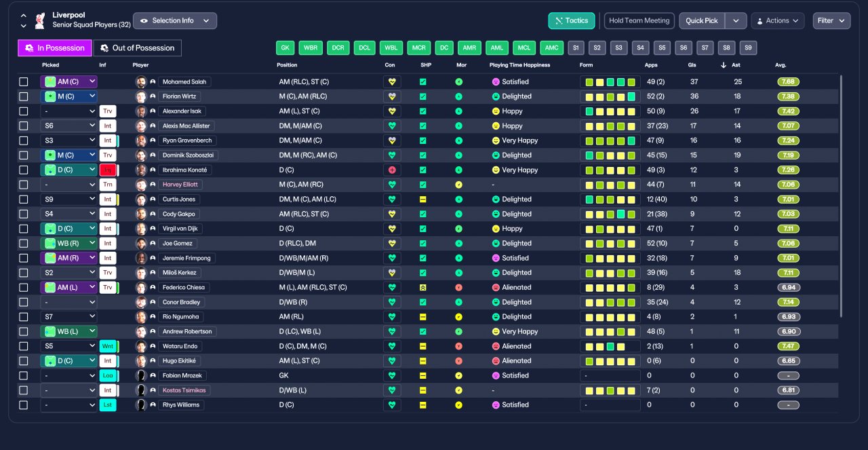The height and width of the screenshot is (450, 868).
Task: Open Alexis Mac Allister's S6 picked dropdown
Action: [x=69, y=126]
